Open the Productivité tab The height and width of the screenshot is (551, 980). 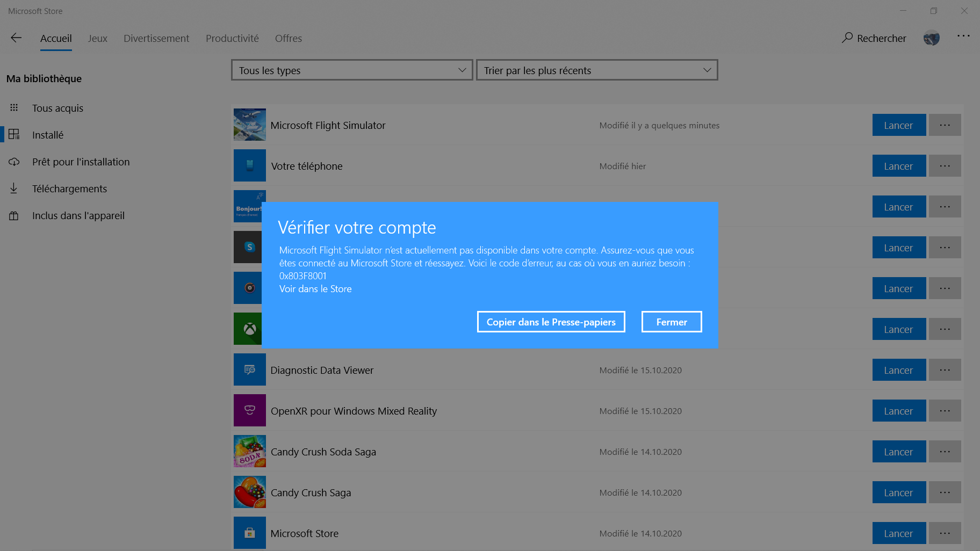[x=232, y=39]
